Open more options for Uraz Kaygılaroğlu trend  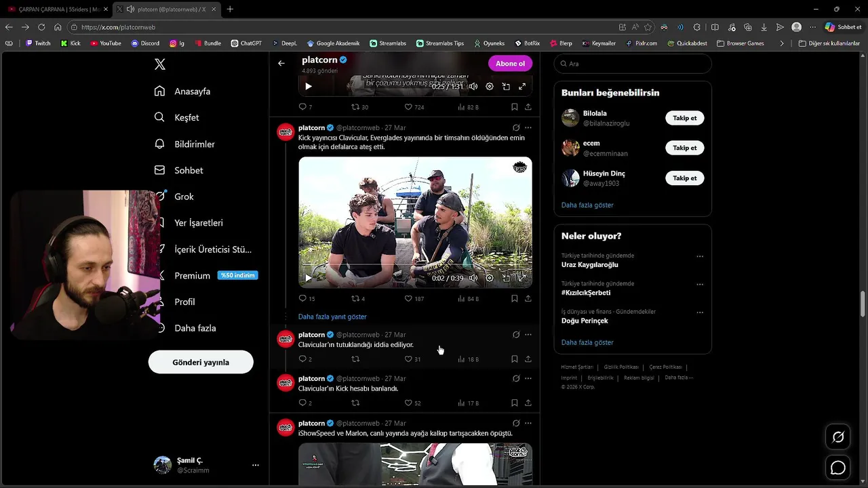pyautogui.click(x=700, y=257)
